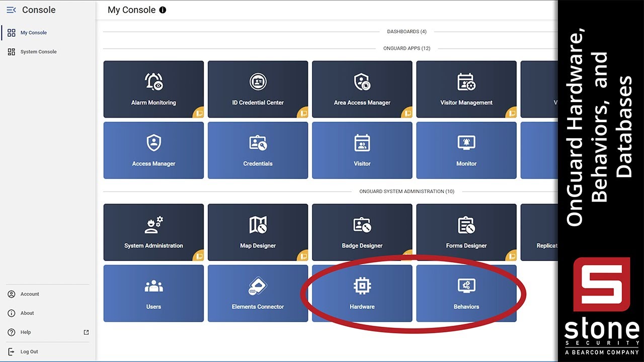
Task: Open the Visitor tile
Action: [x=362, y=150]
